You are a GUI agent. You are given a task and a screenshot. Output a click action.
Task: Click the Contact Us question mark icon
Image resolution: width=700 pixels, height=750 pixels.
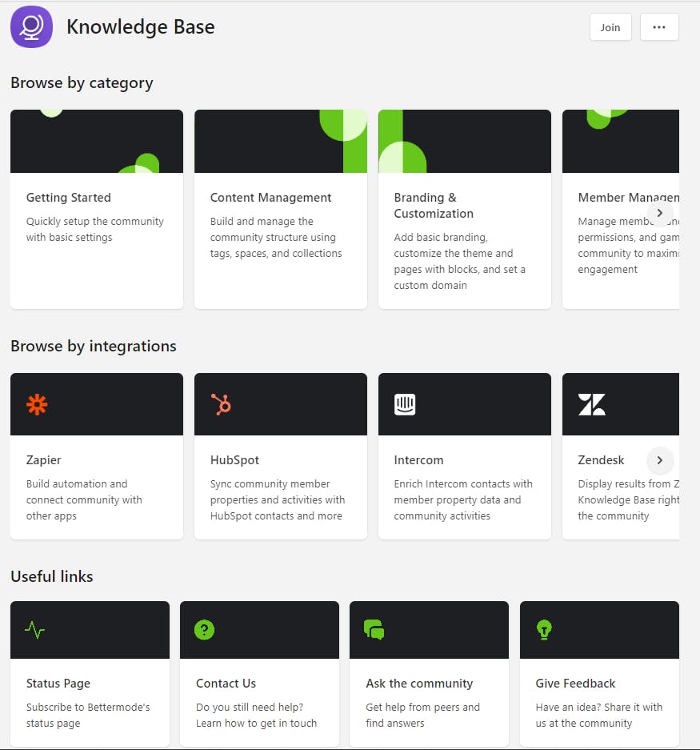205,630
